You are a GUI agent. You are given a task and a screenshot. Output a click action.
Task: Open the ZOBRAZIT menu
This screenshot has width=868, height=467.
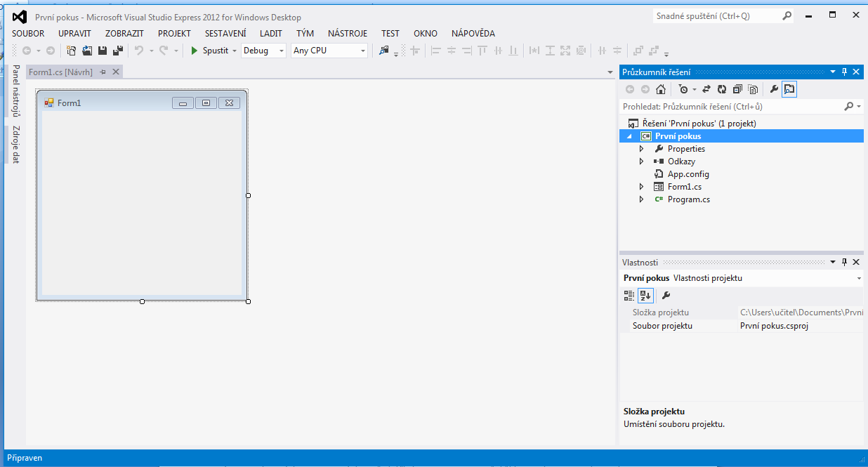coord(124,33)
